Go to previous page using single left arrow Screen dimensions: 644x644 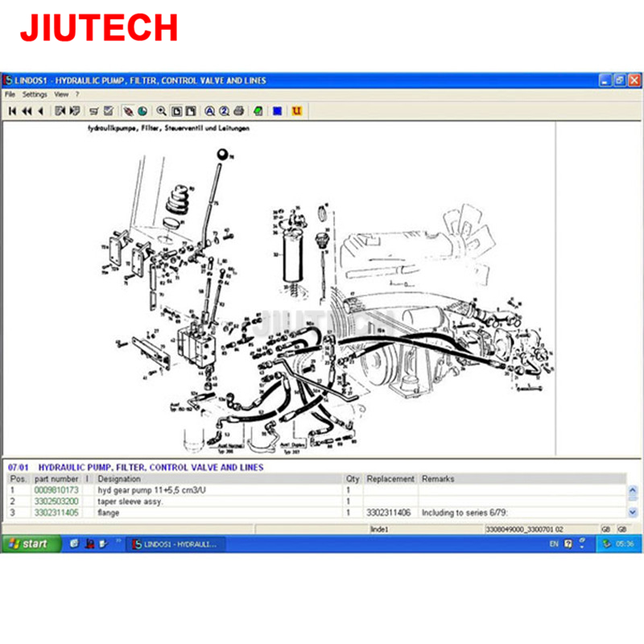(40, 111)
